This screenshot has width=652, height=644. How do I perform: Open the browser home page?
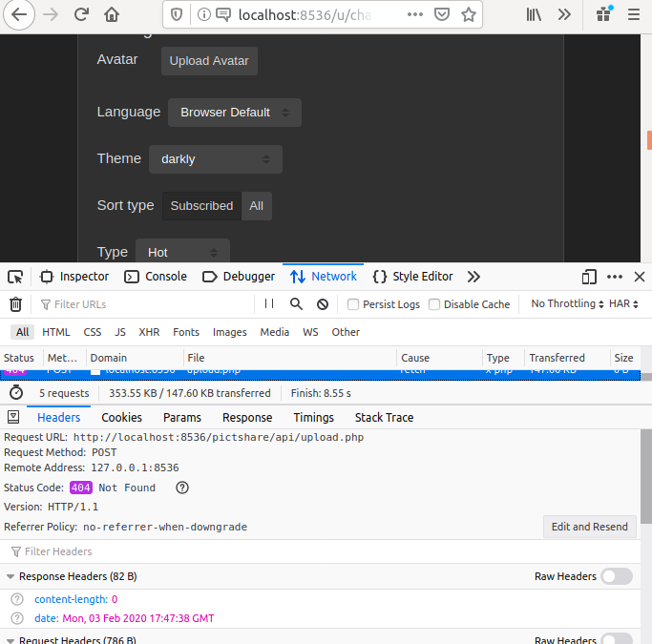(x=112, y=15)
